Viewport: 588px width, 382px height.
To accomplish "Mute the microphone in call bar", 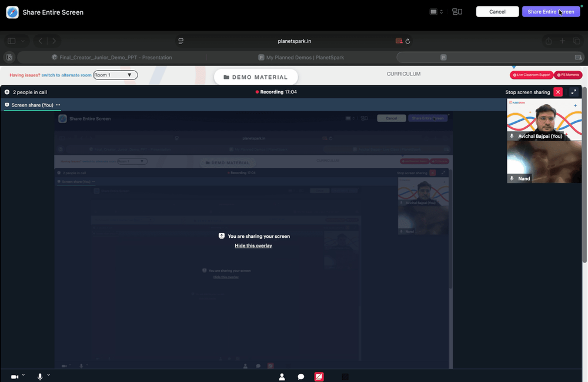I will point(40,377).
